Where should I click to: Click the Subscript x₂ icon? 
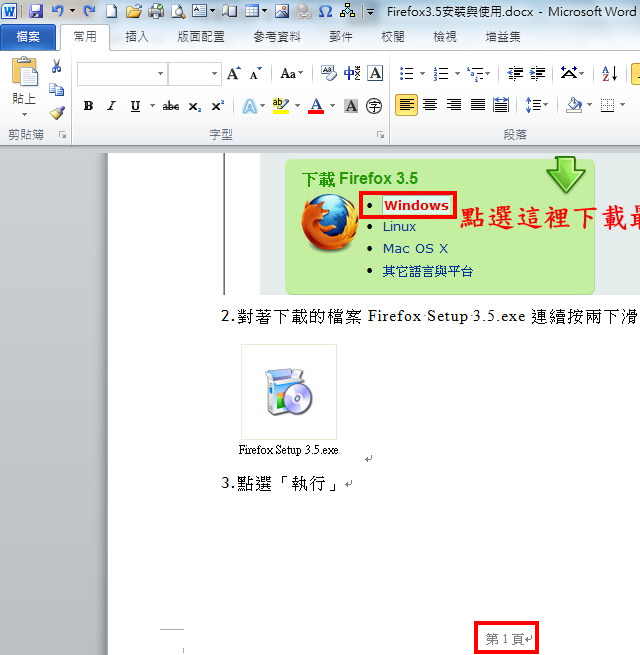tap(195, 107)
